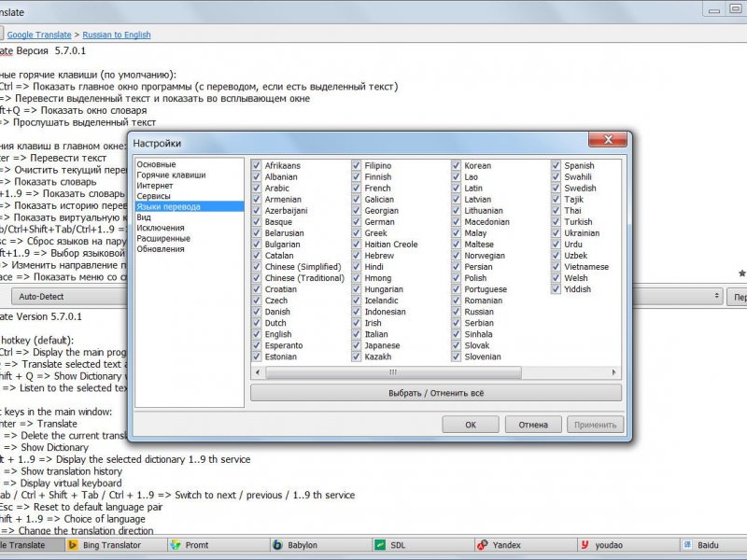Select Сервисы in the settings list

click(x=153, y=196)
